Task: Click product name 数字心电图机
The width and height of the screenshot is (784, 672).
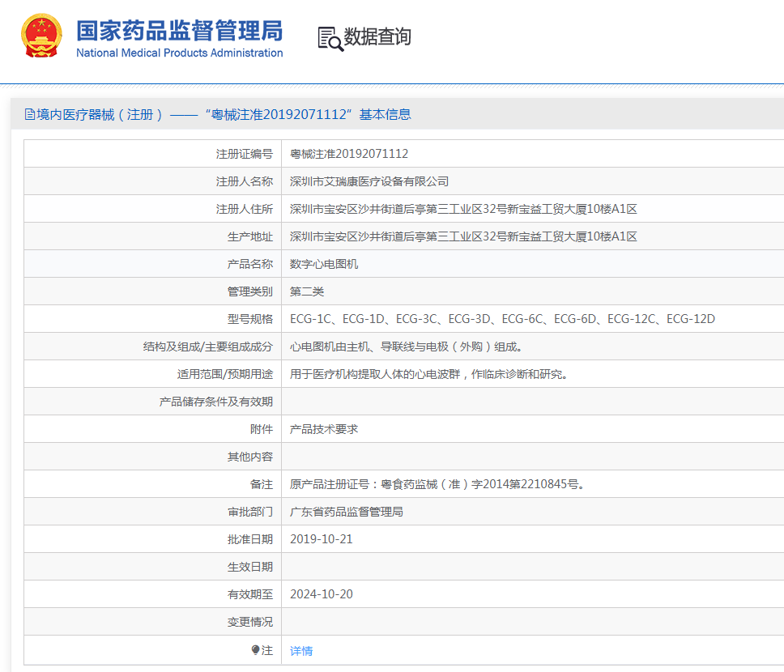Action: (323, 264)
